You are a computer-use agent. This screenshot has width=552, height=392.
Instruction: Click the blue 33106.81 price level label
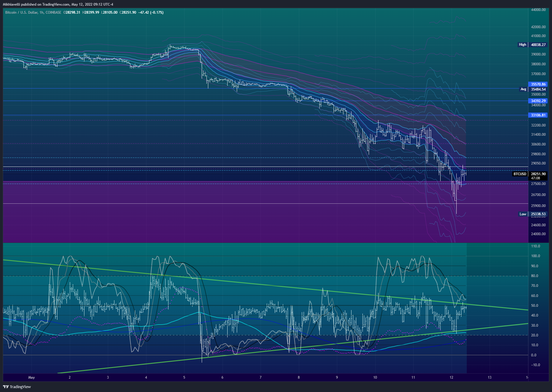(538, 115)
